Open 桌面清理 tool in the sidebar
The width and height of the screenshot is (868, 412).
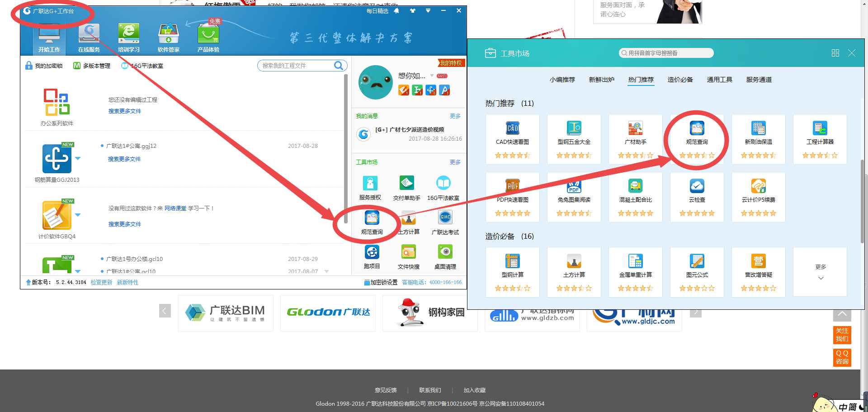coord(445,256)
